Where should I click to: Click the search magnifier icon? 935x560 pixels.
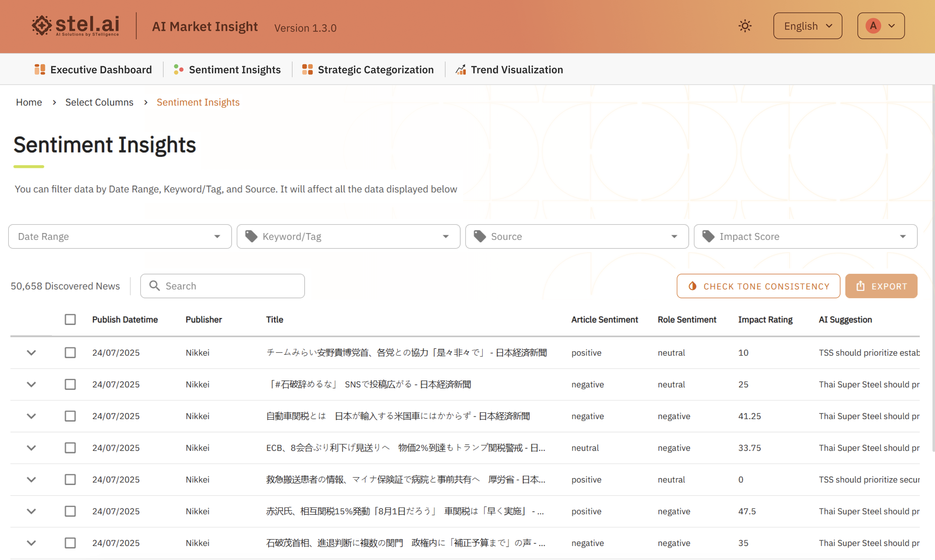154,286
